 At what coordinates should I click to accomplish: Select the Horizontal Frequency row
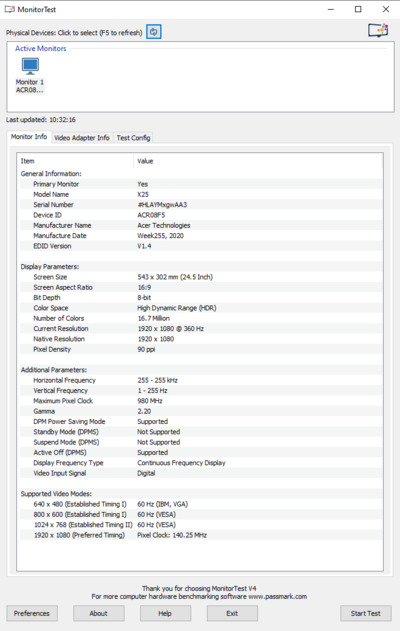(200, 380)
